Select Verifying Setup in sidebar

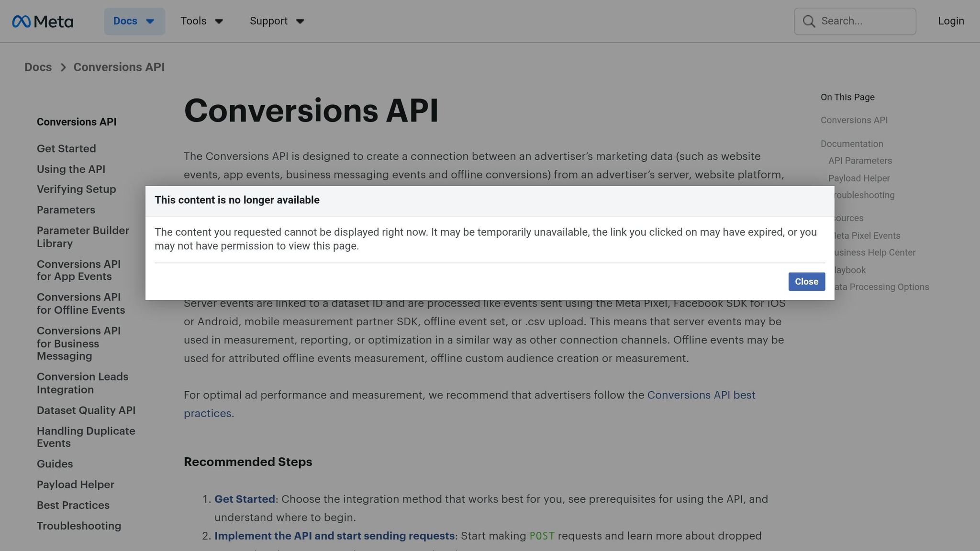77,189
